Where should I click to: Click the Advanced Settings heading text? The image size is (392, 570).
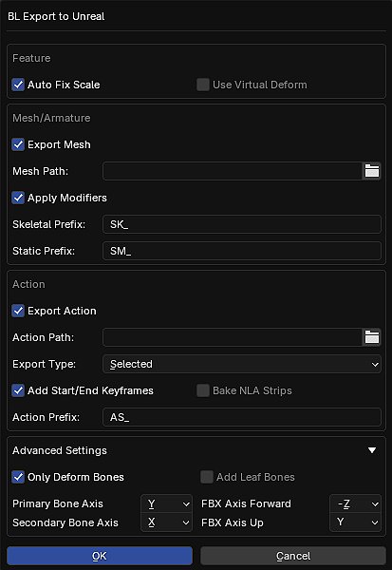[60, 450]
